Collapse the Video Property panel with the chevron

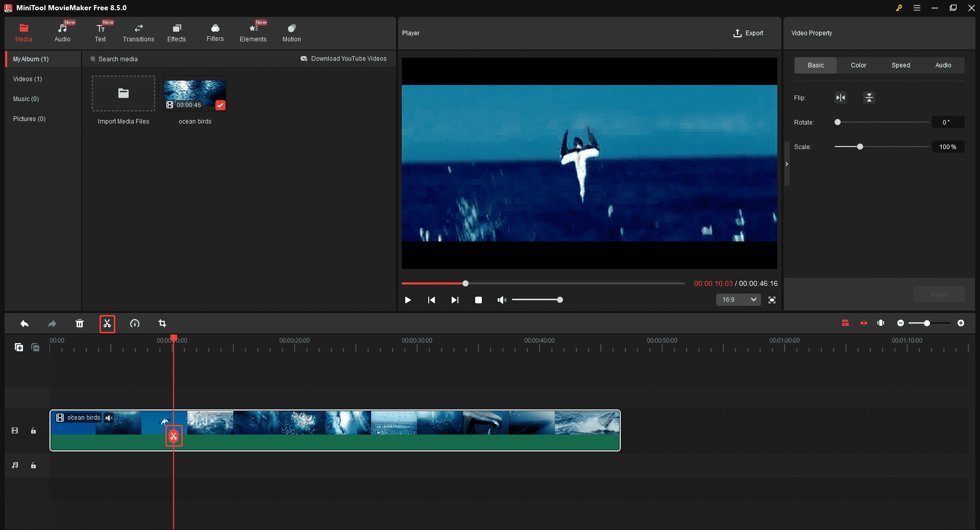click(x=787, y=164)
